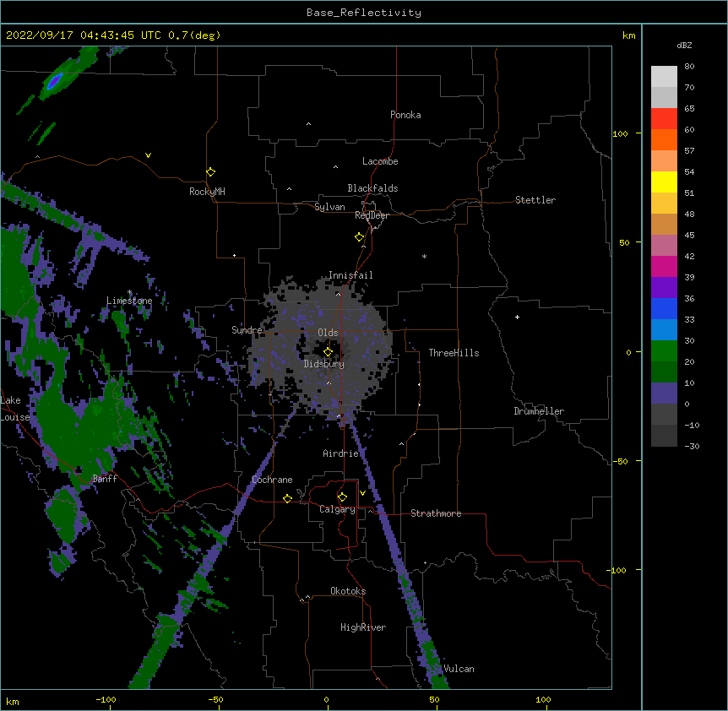728x711 pixels.
Task: Click the Lake Louise label
Action: click(15, 409)
